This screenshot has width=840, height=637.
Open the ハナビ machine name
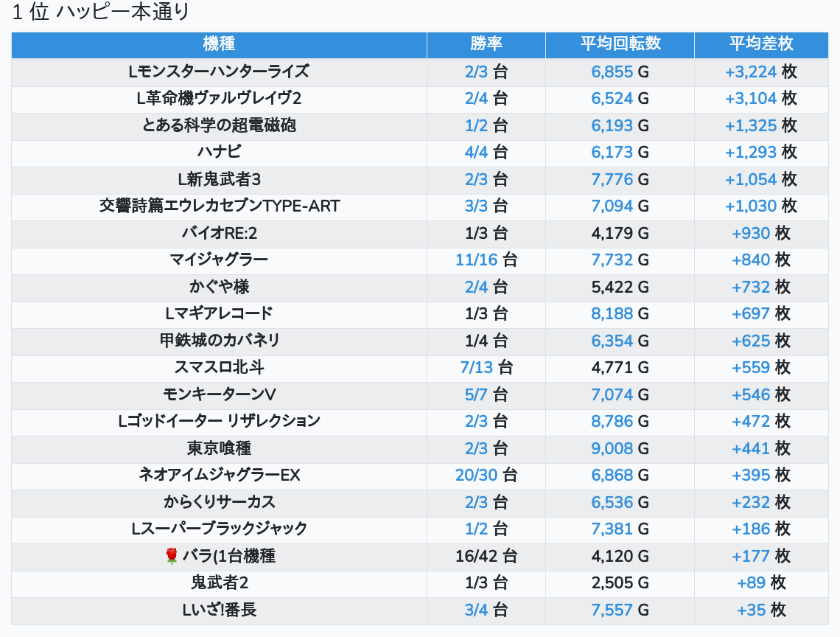coord(219,152)
